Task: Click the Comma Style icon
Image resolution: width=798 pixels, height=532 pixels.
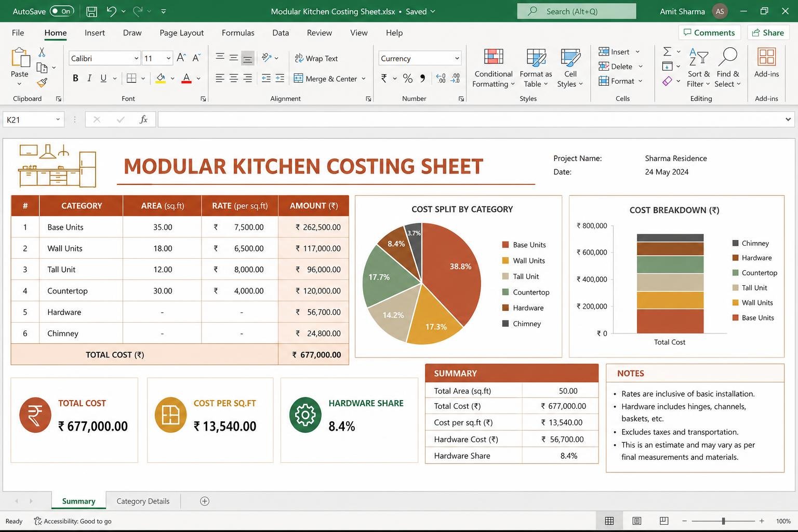Action: 422,78
